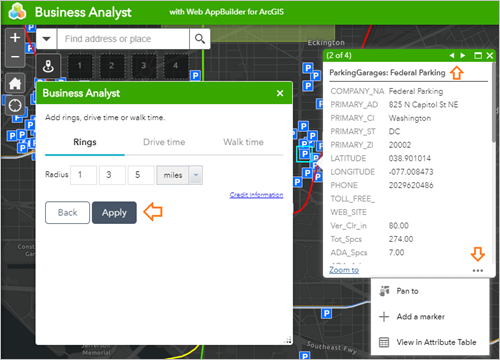
Task: Open widget placeholder 1
Action: click(80, 66)
